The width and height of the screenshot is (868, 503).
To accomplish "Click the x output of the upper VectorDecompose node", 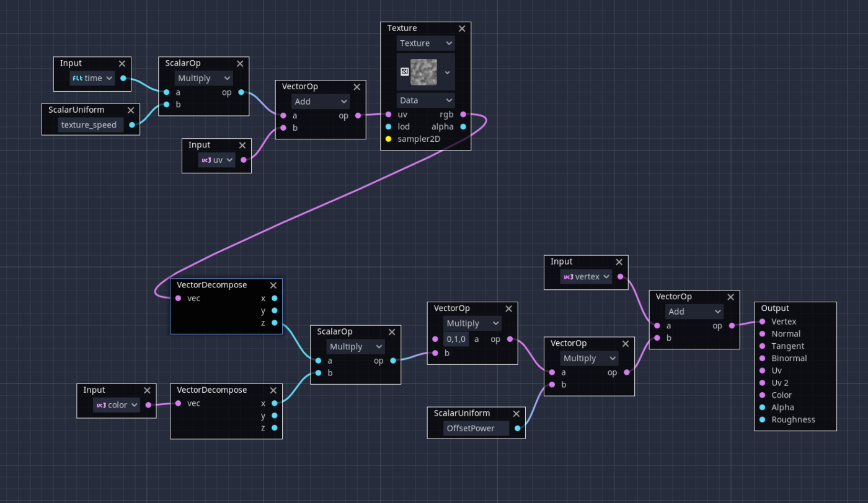I will [274, 298].
